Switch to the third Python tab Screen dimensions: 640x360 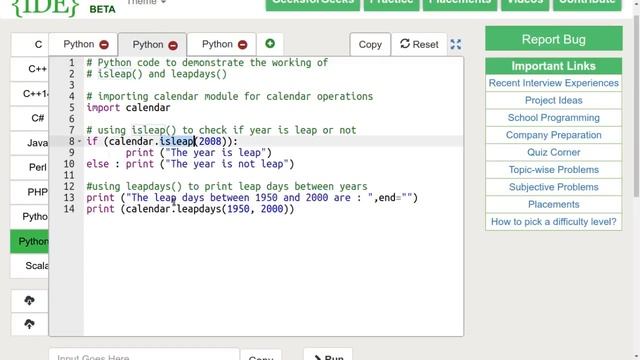pyautogui.click(x=217, y=44)
